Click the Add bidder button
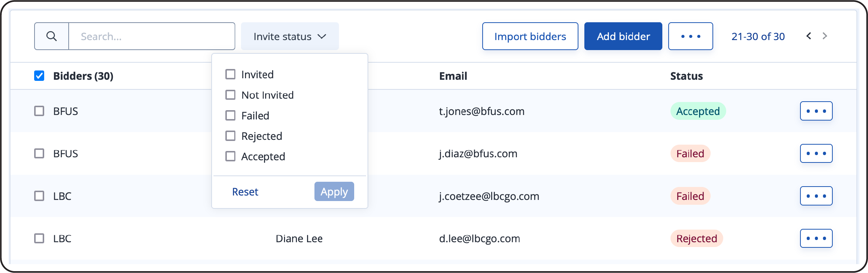 point(623,36)
